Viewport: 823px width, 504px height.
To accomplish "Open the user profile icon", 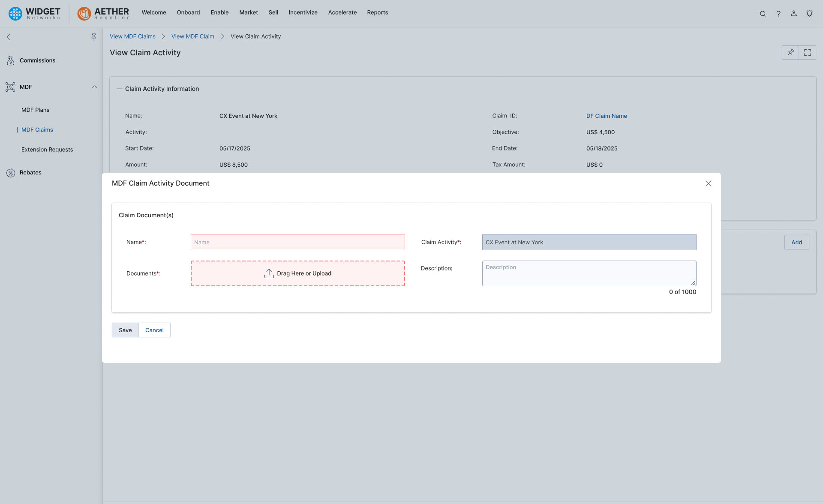I will pyautogui.click(x=794, y=13).
